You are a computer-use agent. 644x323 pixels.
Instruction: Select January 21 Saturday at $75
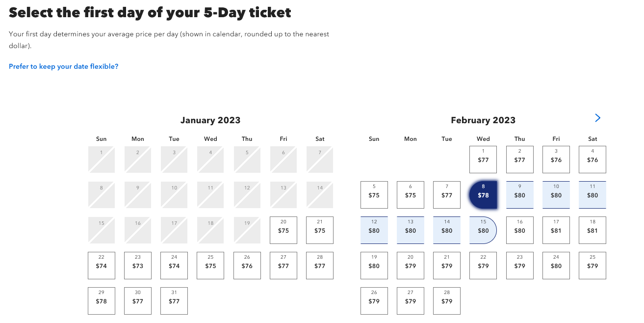[320, 230]
